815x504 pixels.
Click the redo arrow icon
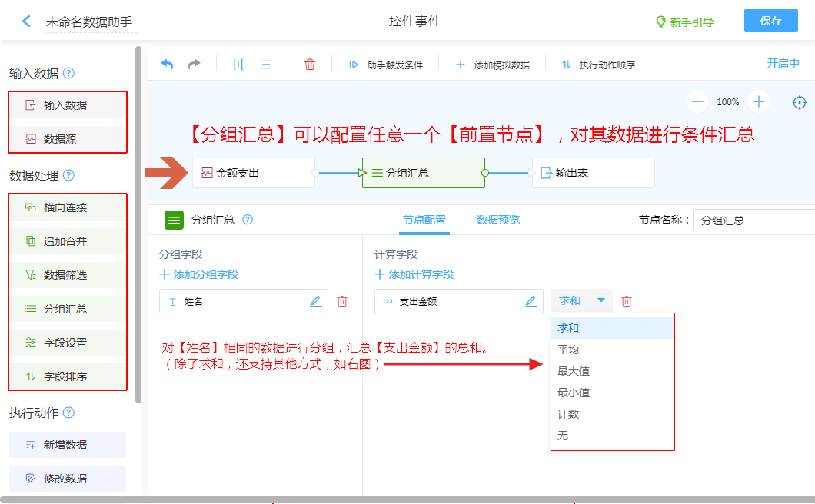point(195,65)
